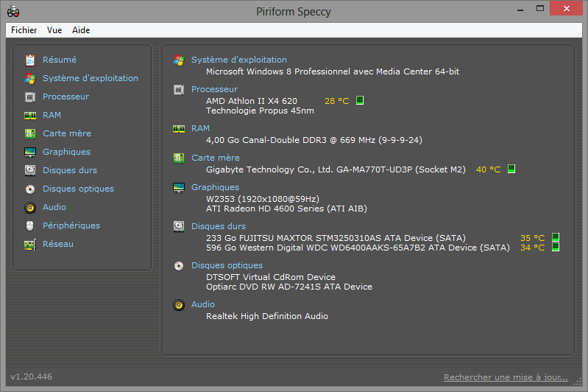Image resolution: width=588 pixels, height=392 pixels.
Task: Show Périphériques section in sidebar
Action: (71, 225)
